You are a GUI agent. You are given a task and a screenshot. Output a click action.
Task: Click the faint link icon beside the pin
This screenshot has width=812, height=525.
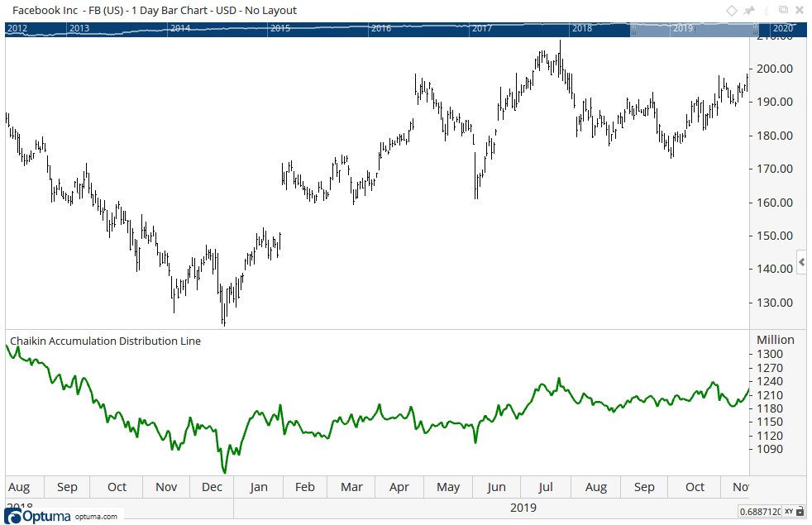(767, 11)
